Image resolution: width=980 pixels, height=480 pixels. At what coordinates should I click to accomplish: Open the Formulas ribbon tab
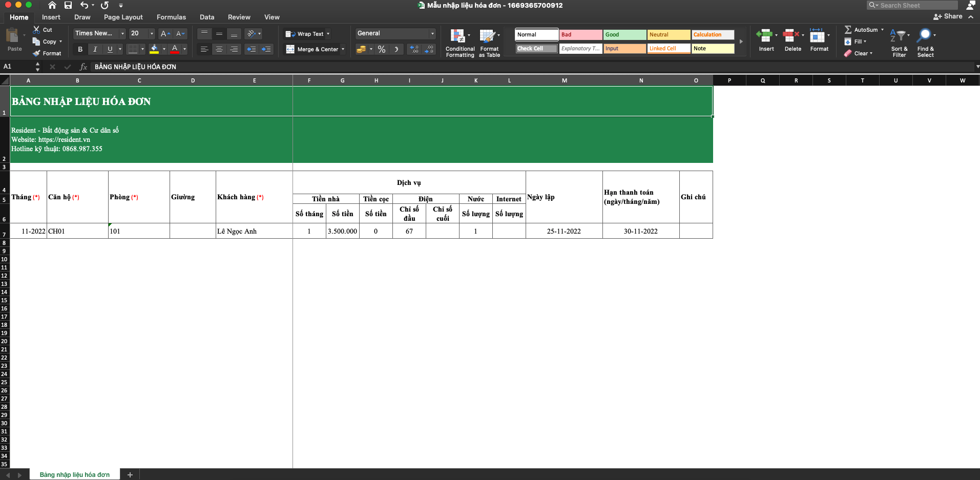[171, 17]
